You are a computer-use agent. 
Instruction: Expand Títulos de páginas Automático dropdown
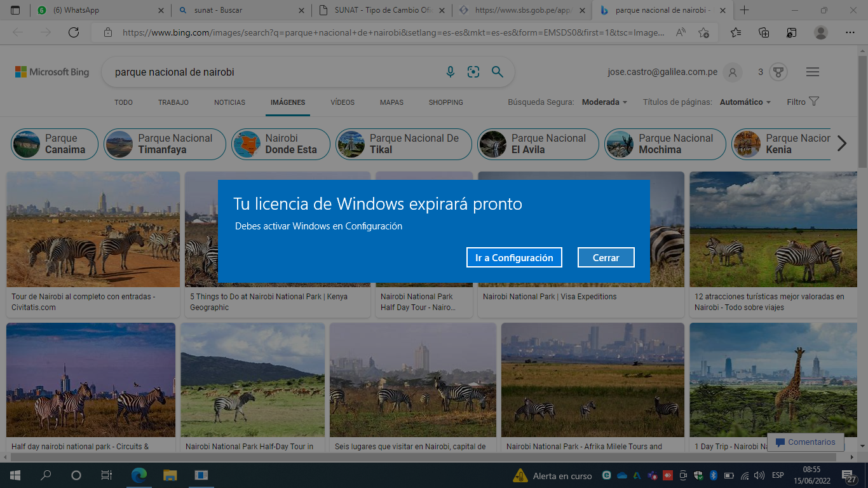point(745,102)
